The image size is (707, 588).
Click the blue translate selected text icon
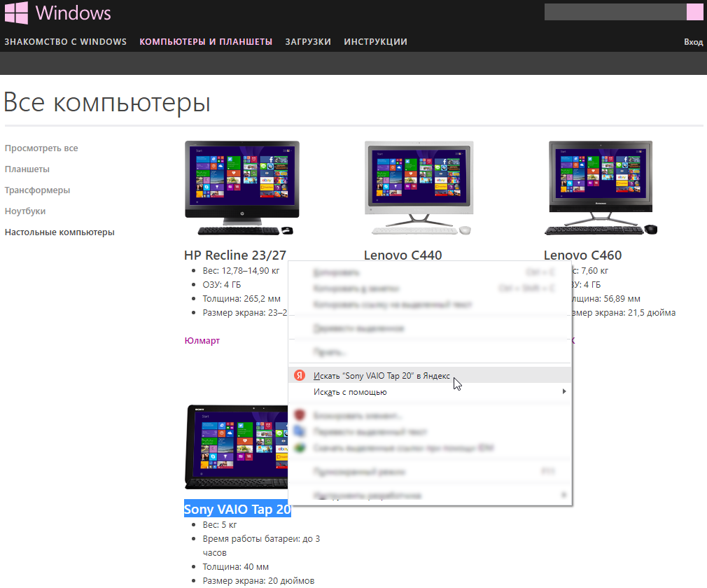pos(299,432)
